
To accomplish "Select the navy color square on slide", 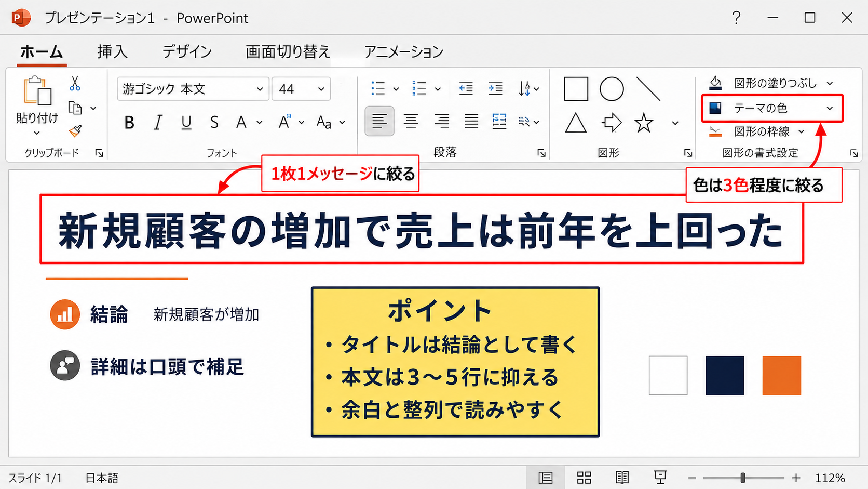I will pyautogui.click(x=725, y=376).
